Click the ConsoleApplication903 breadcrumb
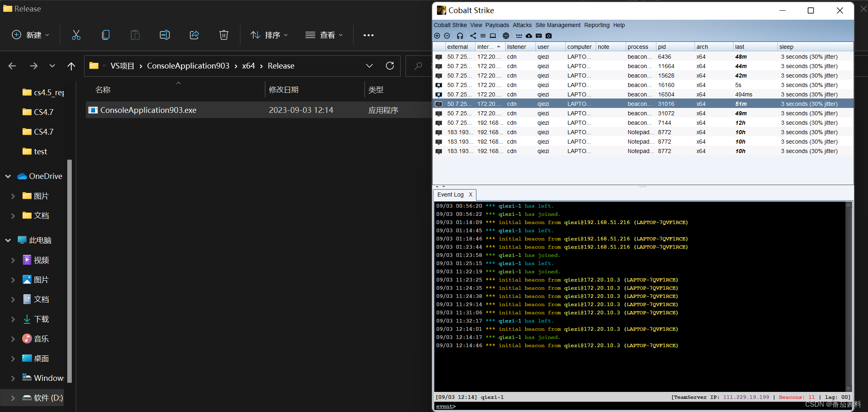 188,66
